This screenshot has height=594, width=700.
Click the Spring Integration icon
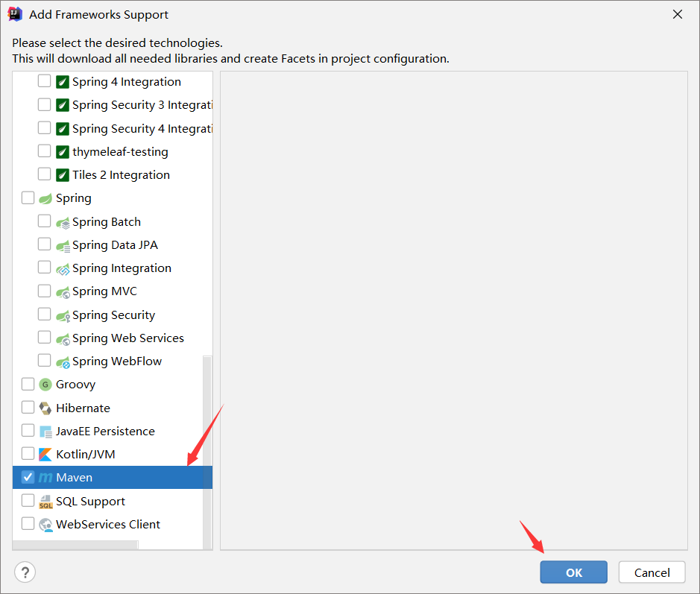63,268
